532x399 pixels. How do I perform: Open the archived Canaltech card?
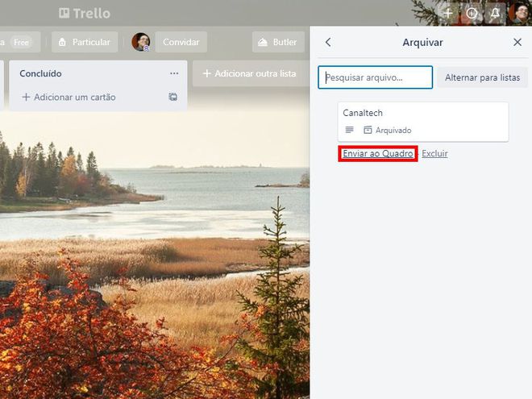click(x=423, y=122)
